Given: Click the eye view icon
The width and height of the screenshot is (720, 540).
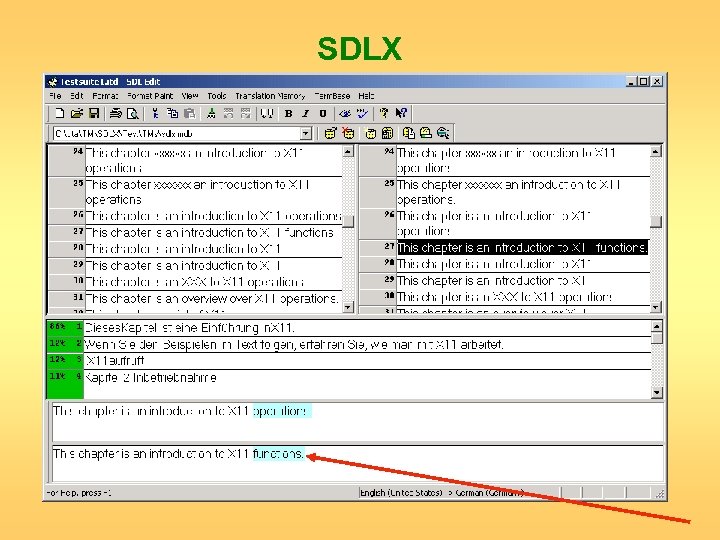Looking at the screenshot, I should pos(345,113).
